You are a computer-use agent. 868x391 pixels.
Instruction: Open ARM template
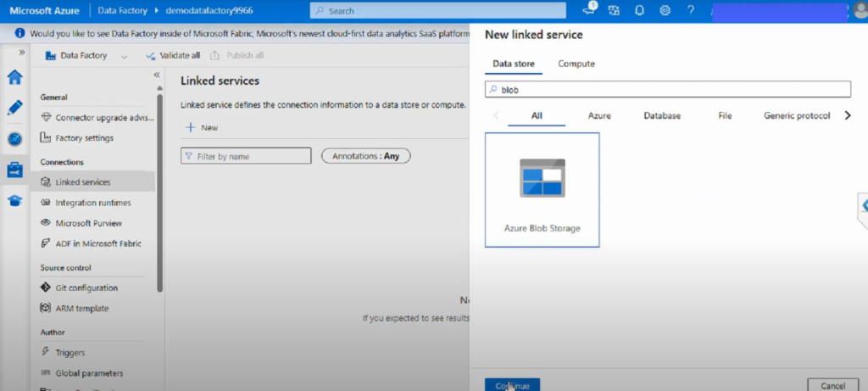75,309
